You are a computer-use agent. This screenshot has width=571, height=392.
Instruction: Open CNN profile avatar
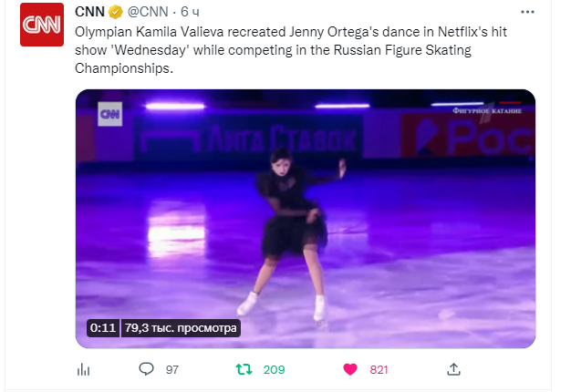pos(42,31)
